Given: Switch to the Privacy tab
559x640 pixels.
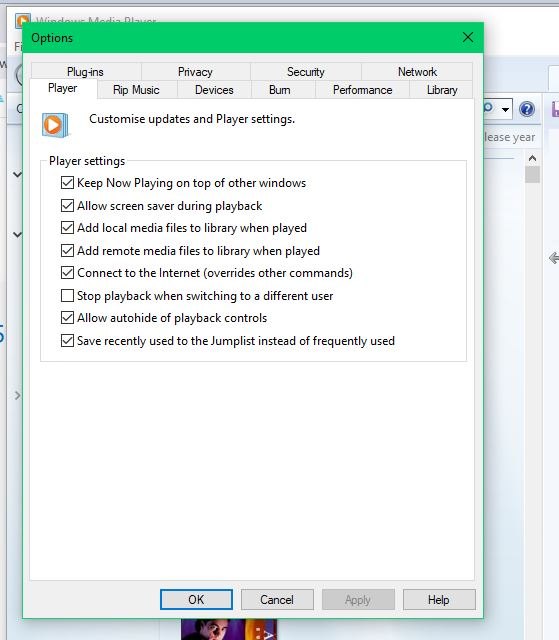Looking at the screenshot, I should (x=195, y=72).
